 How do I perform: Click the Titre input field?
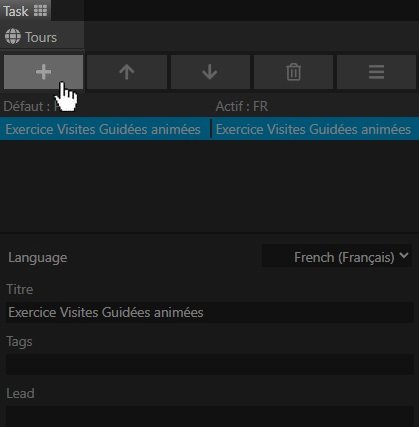pyautogui.click(x=210, y=312)
